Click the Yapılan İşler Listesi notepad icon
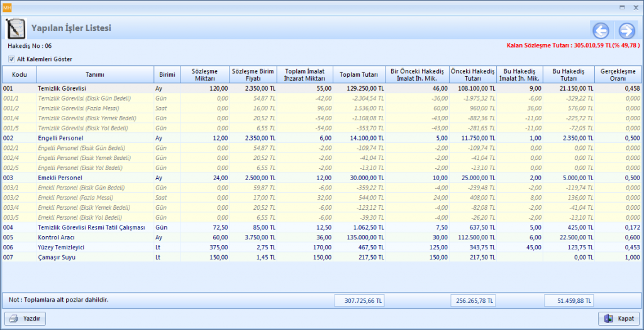 pyautogui.click(x=14, y=28)
